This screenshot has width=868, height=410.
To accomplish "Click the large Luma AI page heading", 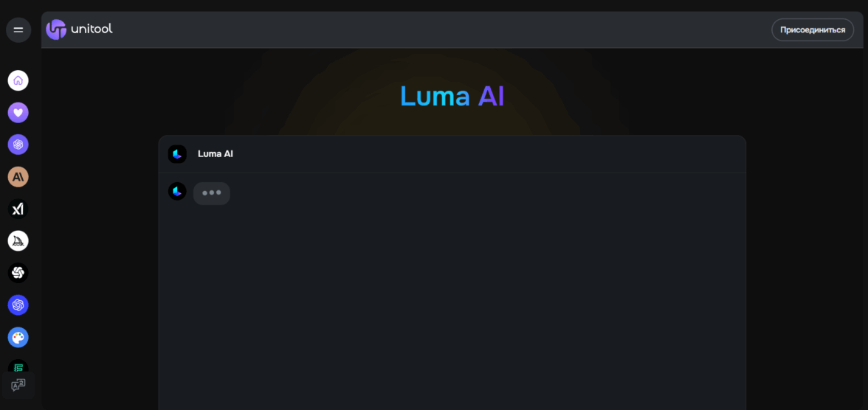I will click(452, 97).
